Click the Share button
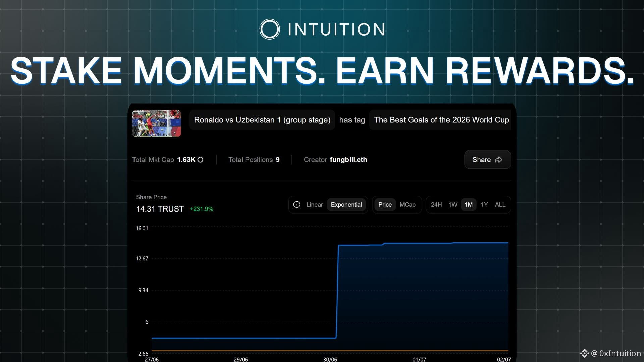The width and height of the screenshot is (644, 362). coord(487,160)
